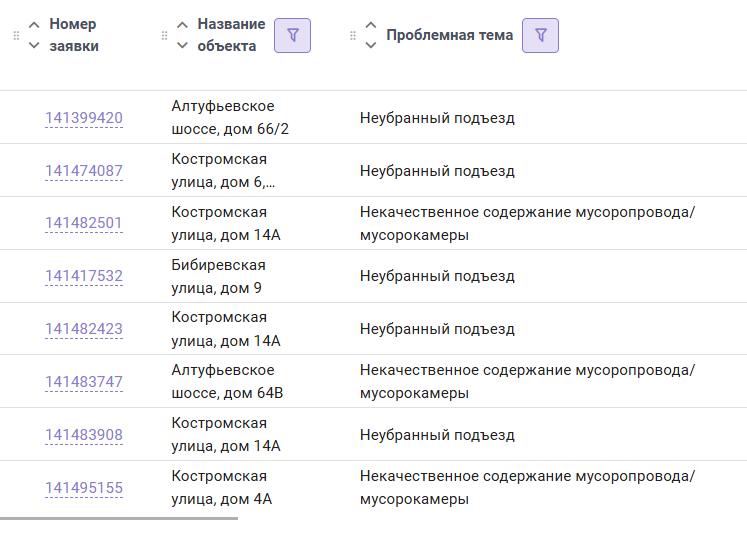Image resolution: width=747 pixels, height=534 pixels.
Task: Open request 141483908 link
Action: coord(84,434)
